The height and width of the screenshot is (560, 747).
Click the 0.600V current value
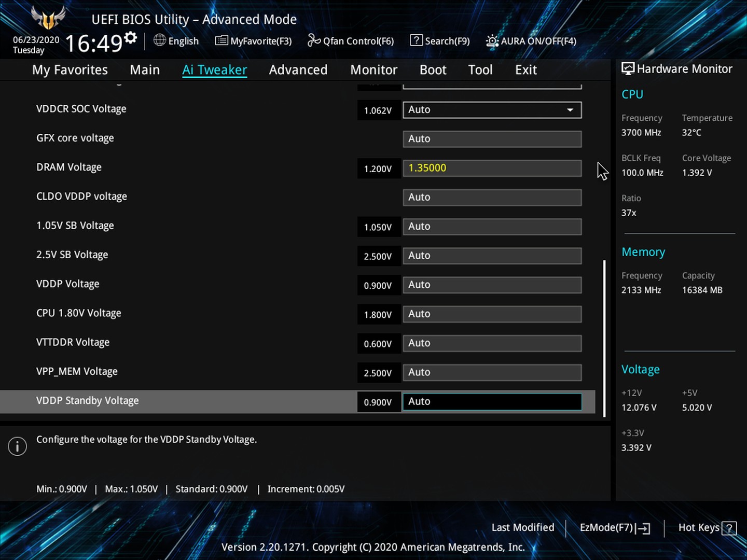tap(378, 344)
